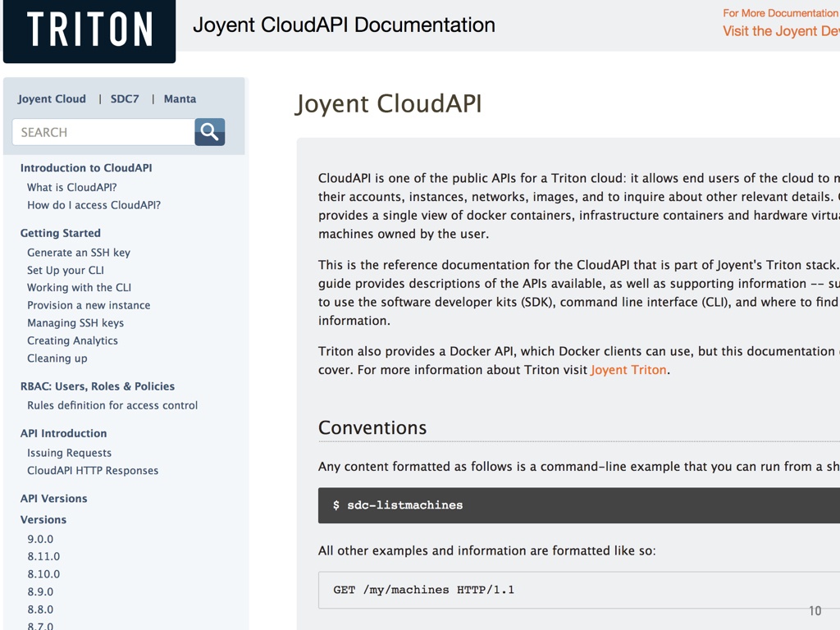Open 'How do I access CloudAPI?' link
The width and height of the screenshot is (840, 630).
(x=94, y=204)
